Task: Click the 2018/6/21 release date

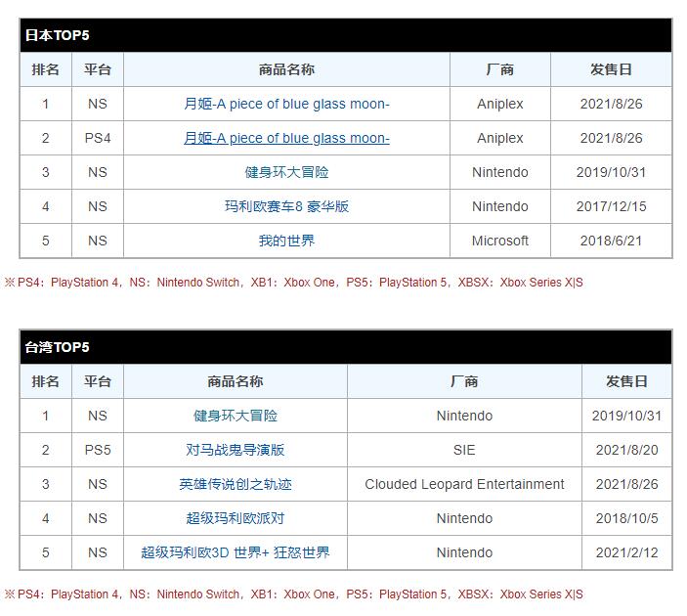Action: (x=611, y=241)
